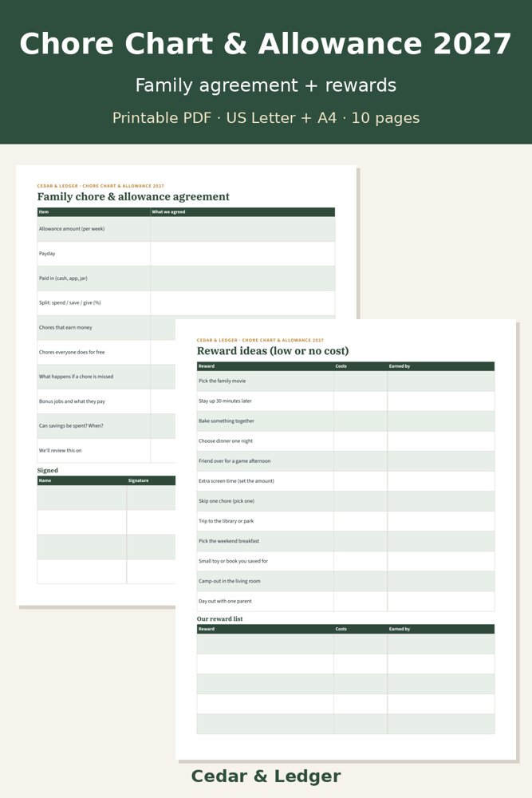Click the Reward ideas page preview header line
The height and width of the screenshot is (798, 532).
pyautogui.click(x=260, y=340)
